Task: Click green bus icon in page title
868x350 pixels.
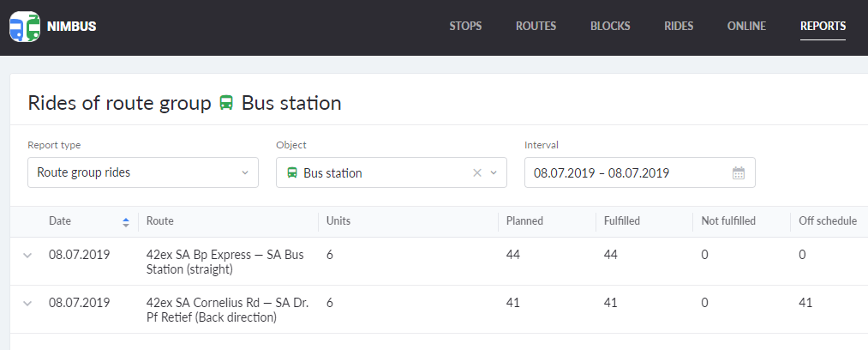Action: (x=226, y=104)
